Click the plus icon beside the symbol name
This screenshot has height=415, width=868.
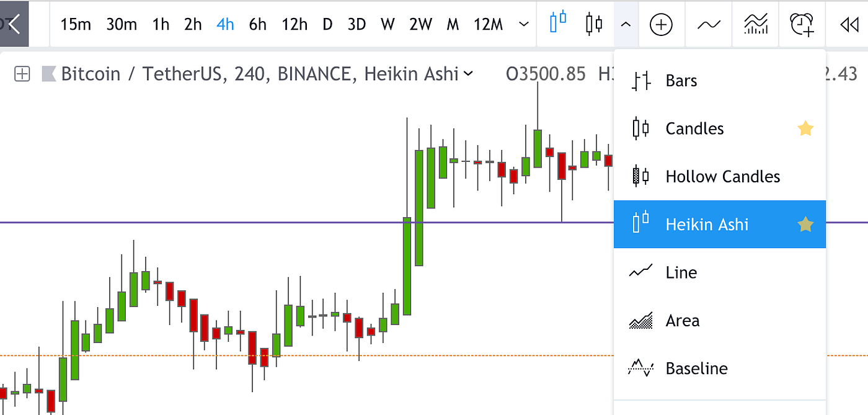point(22,74)
